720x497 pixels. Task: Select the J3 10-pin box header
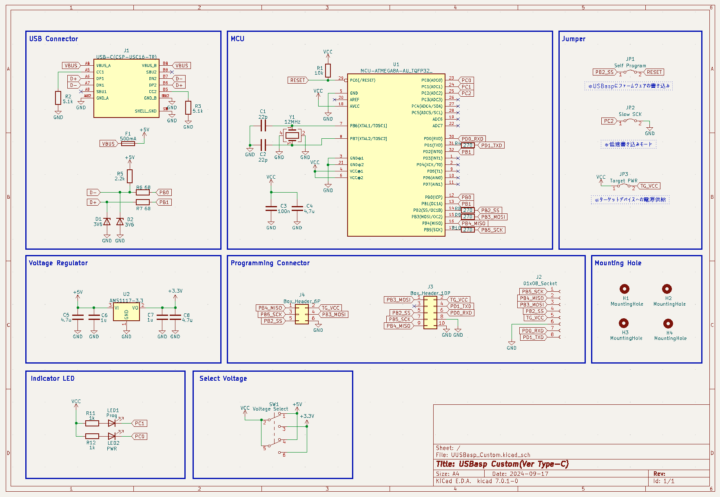pyautogui.click(x=430, y=311)
